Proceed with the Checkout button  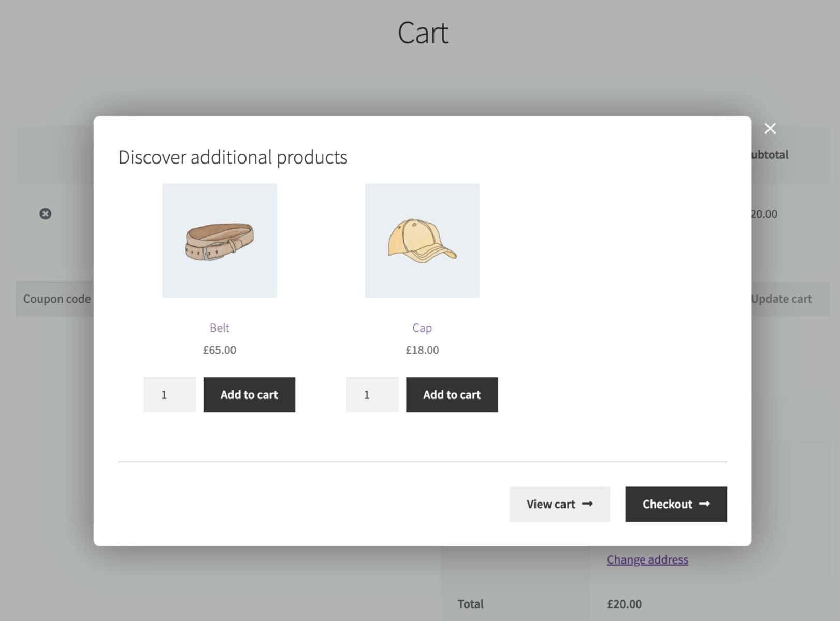[676, 504]
